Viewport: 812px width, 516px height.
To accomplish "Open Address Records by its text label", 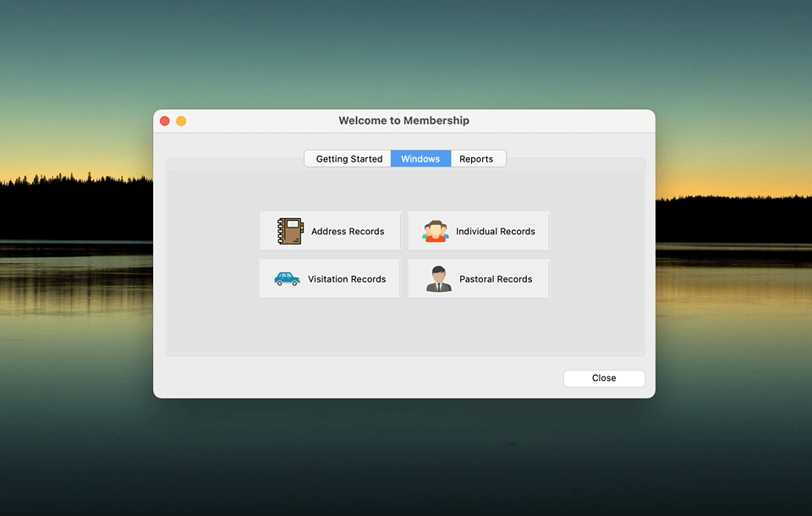I will pyautogui.click(x=347, y=231).
